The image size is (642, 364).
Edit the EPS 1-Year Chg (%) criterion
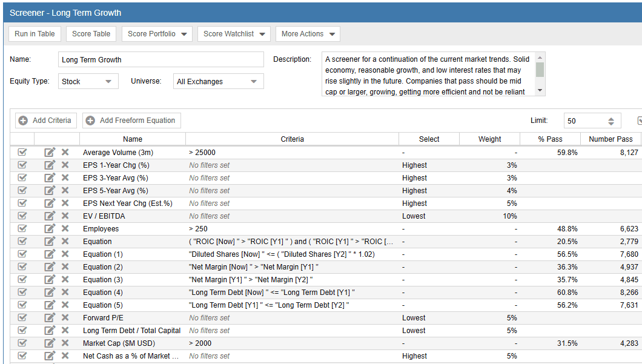click(50, 165)
